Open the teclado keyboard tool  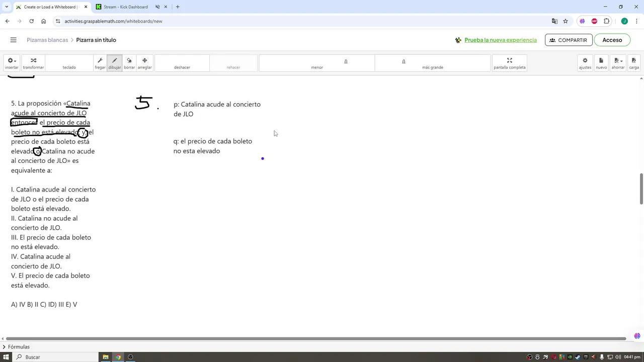69,63
